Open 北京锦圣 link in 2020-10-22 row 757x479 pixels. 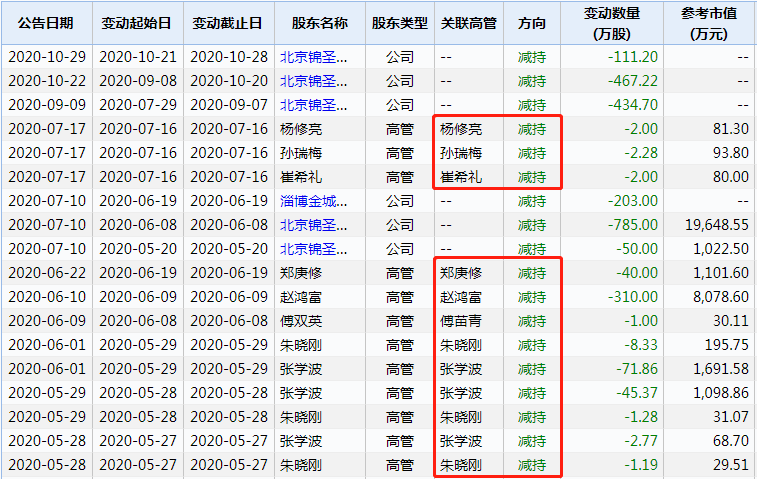(313, 81)
